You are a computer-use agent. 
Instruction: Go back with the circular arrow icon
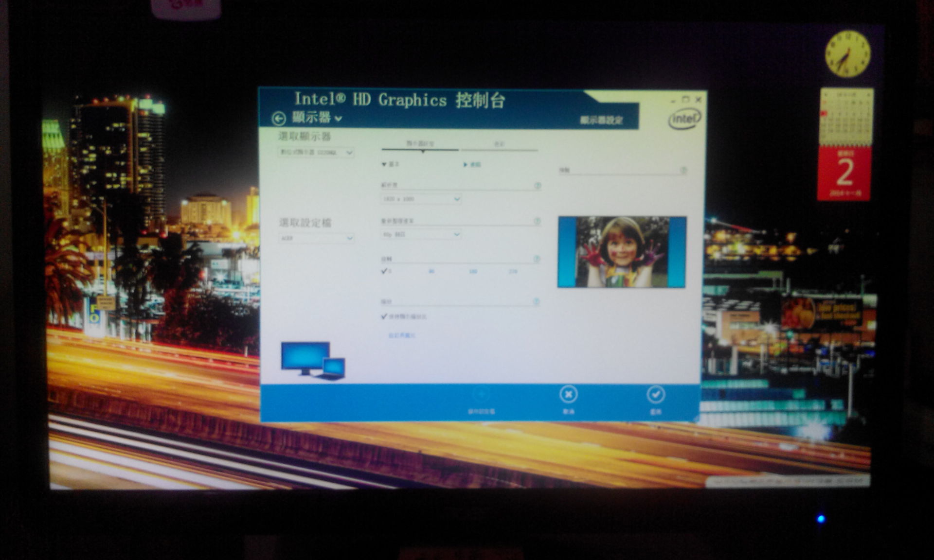click(278, 119)
